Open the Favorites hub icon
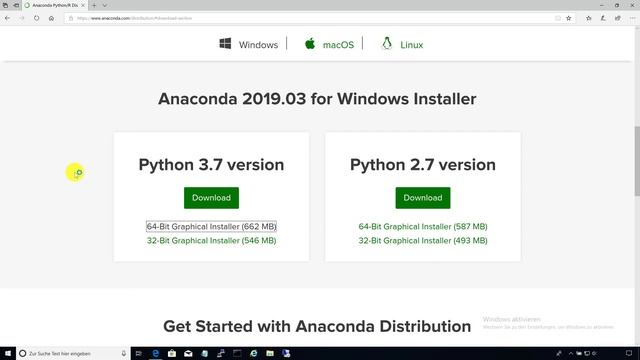The image size is (640, 360). tap(589, 18)
